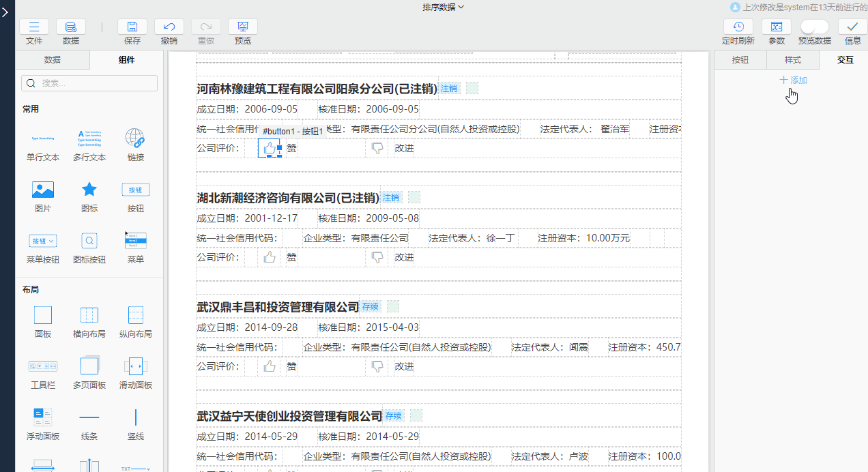
Task: Click the component search input field
Action: pos(89,83)
